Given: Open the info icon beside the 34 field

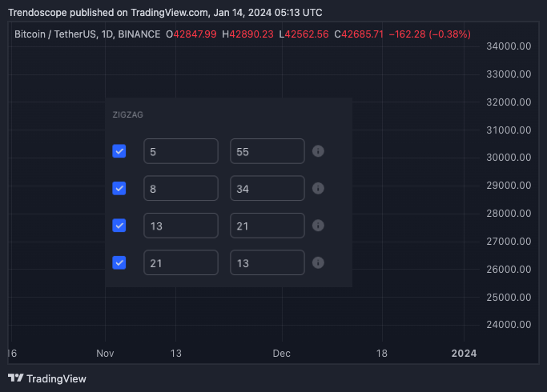Looking at the screenshot, I should [x=318, y=189].
